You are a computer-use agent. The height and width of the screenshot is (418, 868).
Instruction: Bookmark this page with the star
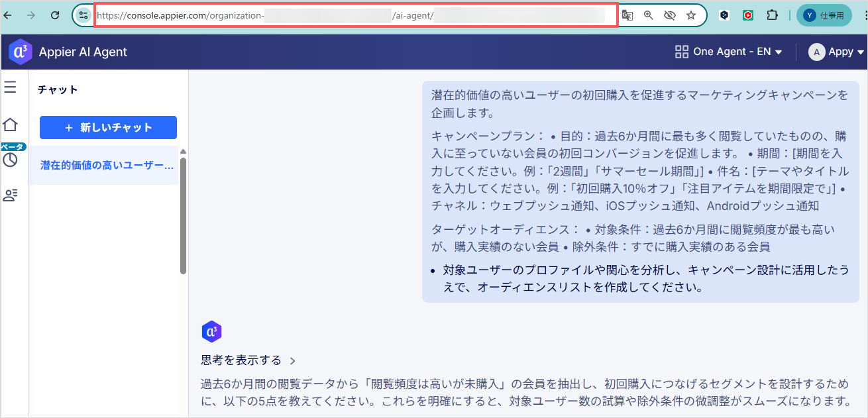coord(691,15)
